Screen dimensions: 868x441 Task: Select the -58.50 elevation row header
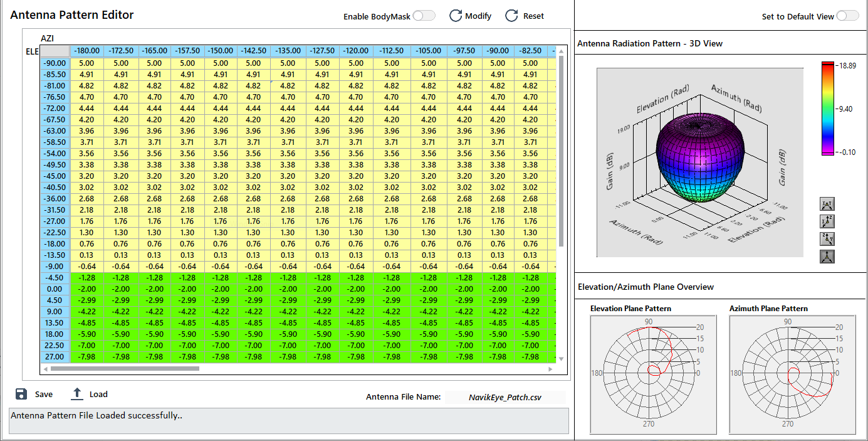click(x=55, y=142)
